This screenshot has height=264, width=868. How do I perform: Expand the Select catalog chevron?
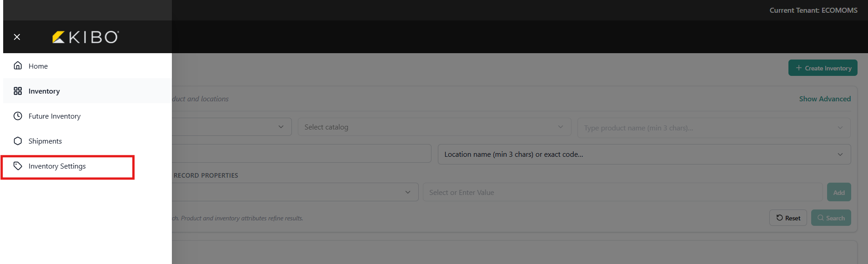(561, 127)
